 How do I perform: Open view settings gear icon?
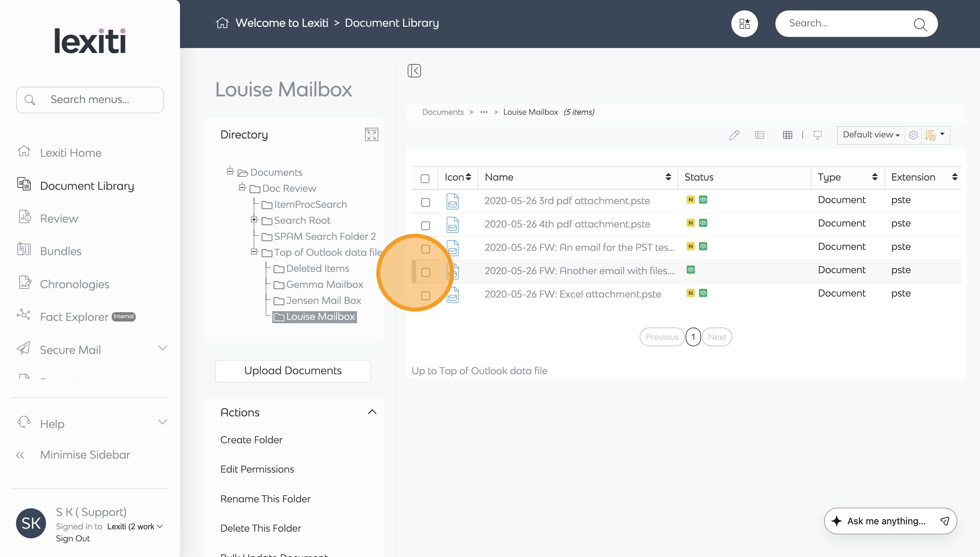(x=913, y=135)
